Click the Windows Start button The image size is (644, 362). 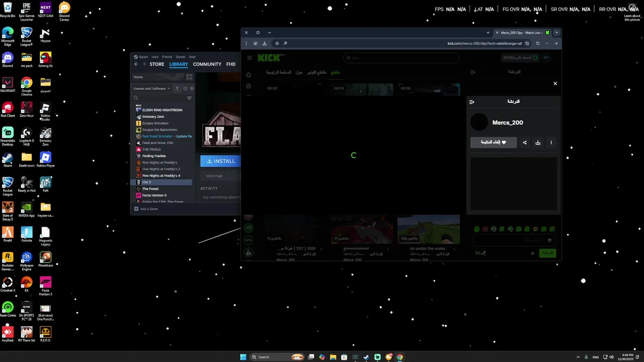[x=244, y=357]
